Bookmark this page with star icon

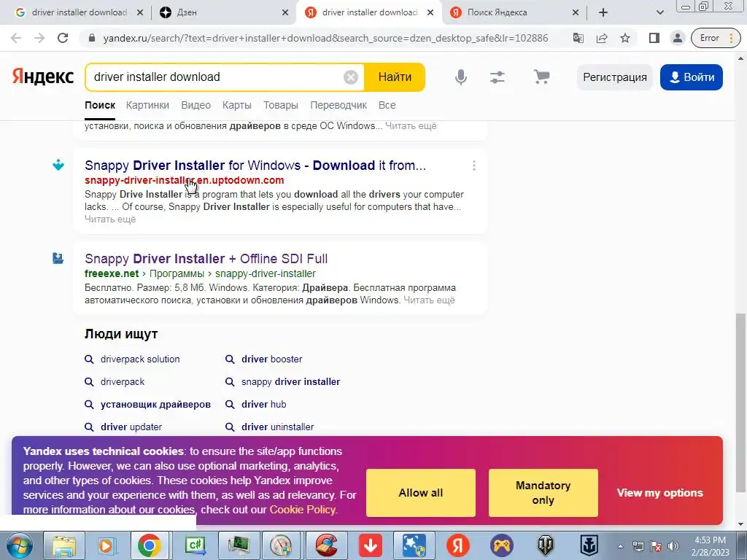click(x=625, y=38)
